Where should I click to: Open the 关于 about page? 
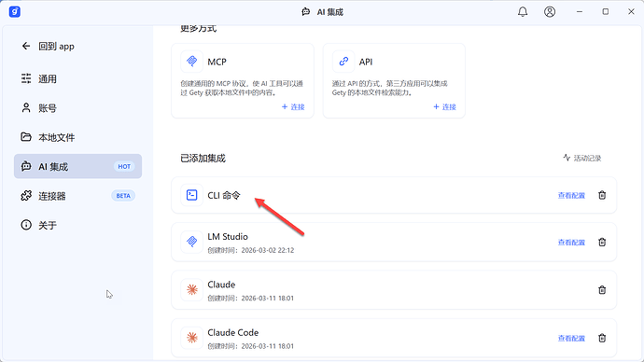(x=78, y=225)
